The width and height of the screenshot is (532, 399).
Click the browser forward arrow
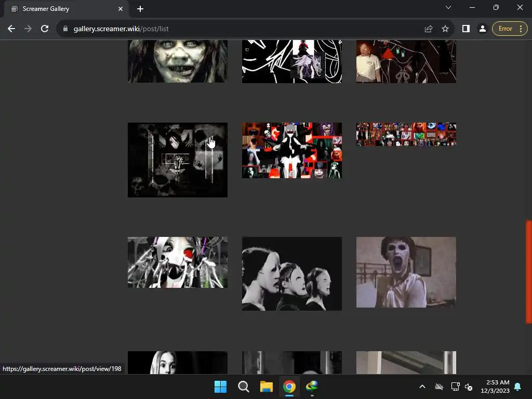28,29
